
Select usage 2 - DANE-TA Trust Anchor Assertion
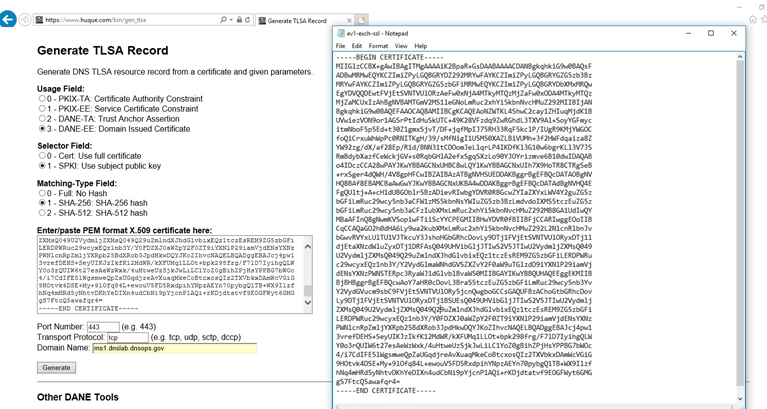tap(43, 119)
